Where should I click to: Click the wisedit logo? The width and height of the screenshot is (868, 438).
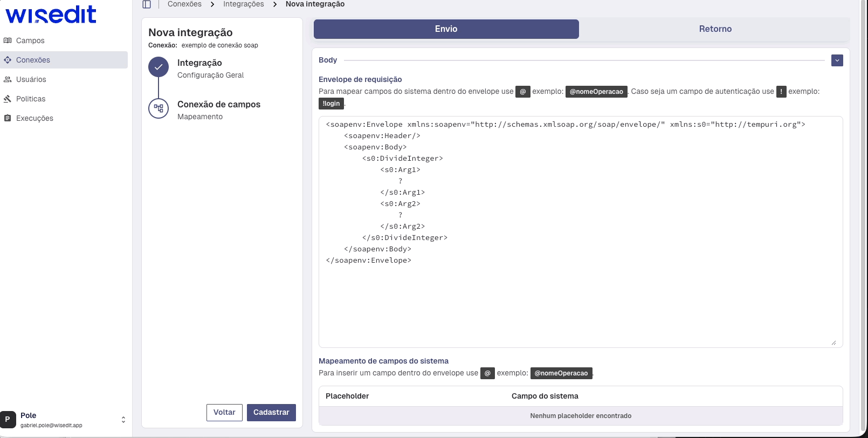coord(51,15)
